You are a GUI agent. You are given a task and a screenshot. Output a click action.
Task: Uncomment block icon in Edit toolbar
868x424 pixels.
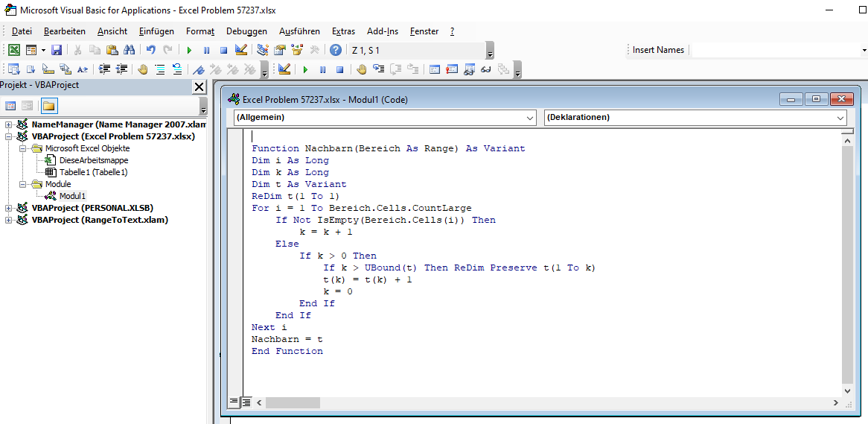177,70
